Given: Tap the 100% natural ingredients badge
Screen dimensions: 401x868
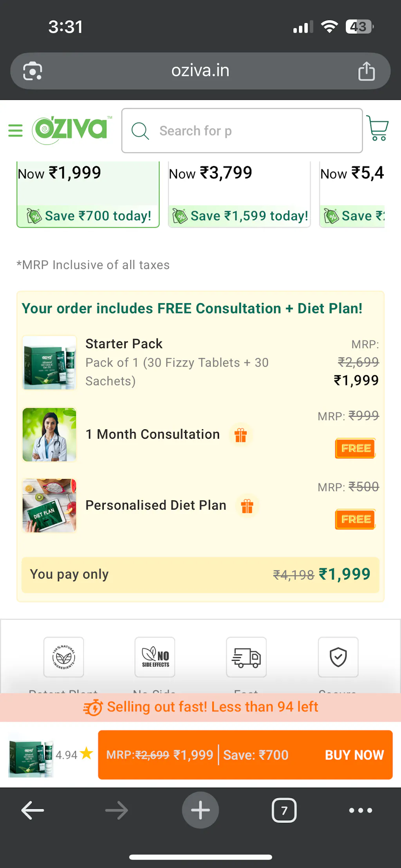Looking at the screenshot, I should (64, 657).
